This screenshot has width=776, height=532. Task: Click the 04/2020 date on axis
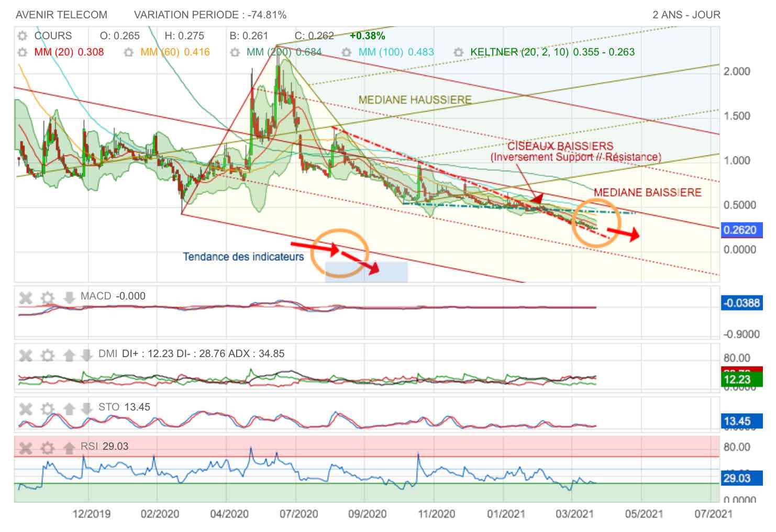(229, 514)
